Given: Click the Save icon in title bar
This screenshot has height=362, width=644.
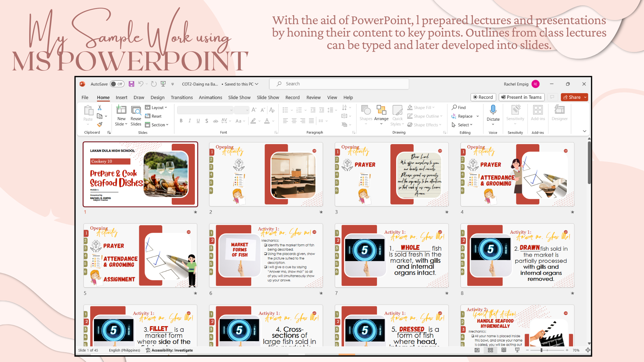Looking at the screenshot, I should (x=131, y=84).
